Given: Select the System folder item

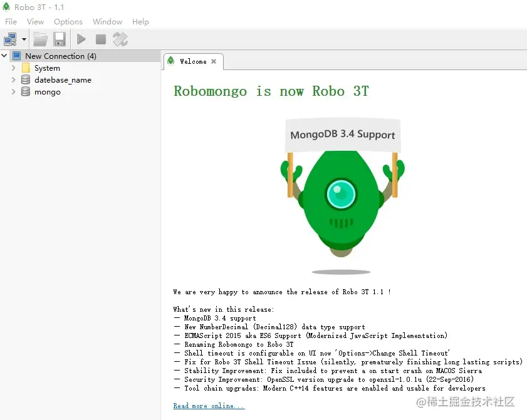Looking at the screenshot, I should point(47,68).
